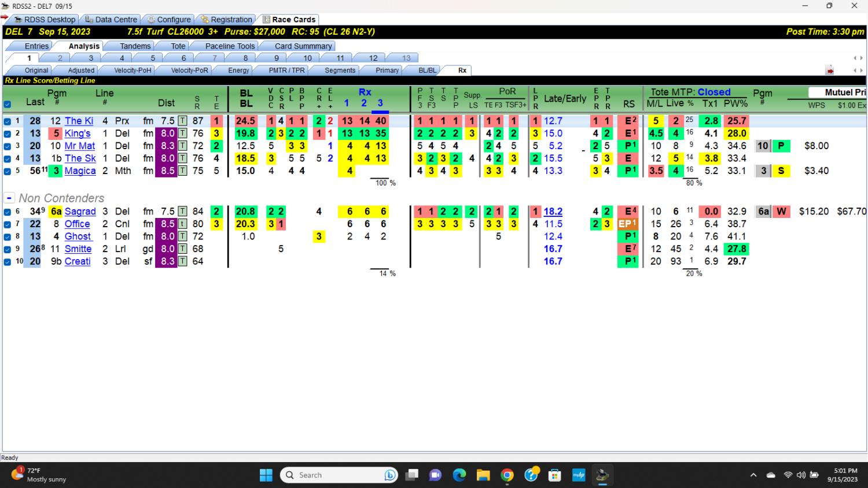Launch Microsoft Edge from the taskbar
Viewport: 868px width, 488px height.
[459, 475]
